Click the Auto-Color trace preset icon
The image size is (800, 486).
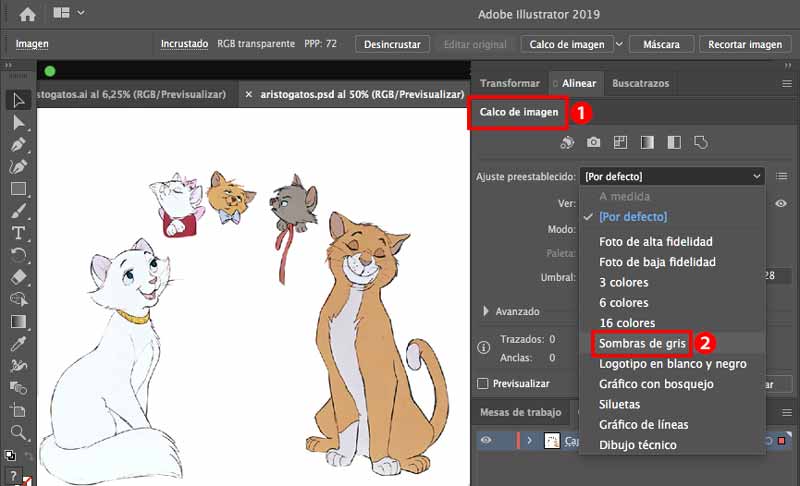point(567,143)
